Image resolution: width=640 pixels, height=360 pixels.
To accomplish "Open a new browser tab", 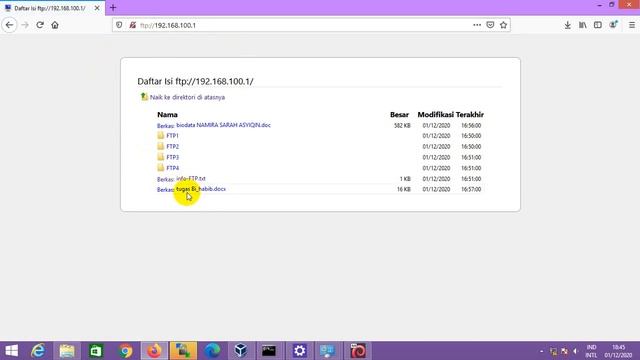I will [113, 8].
